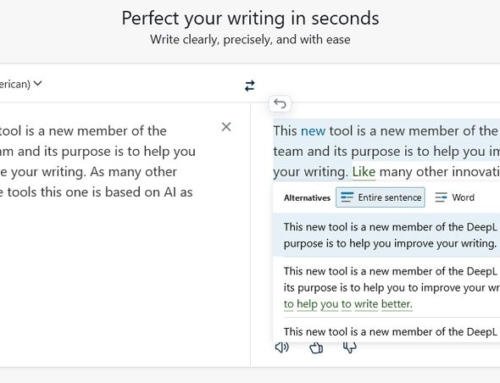This screenshot has width=500, height=383.
Task: Click the green underlined word 'Like'
Action: 364,172
